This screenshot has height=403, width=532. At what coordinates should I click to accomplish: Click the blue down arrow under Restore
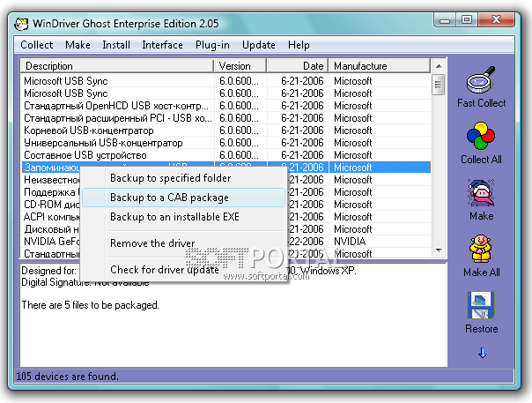482,353
